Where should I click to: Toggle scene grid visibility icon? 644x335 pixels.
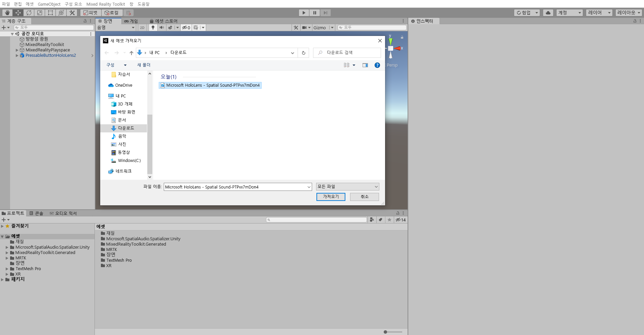pyautogui.click(x=196, y=28)
